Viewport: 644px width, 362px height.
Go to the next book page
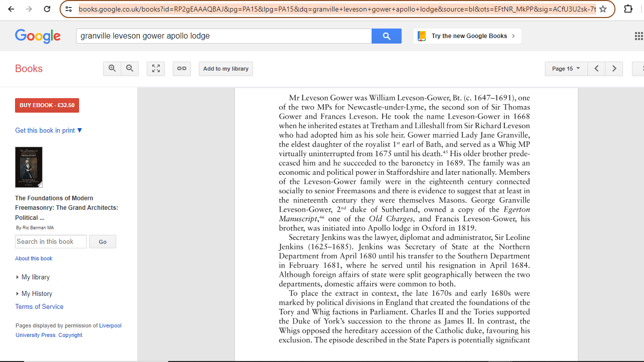click(x=614, y=69)
